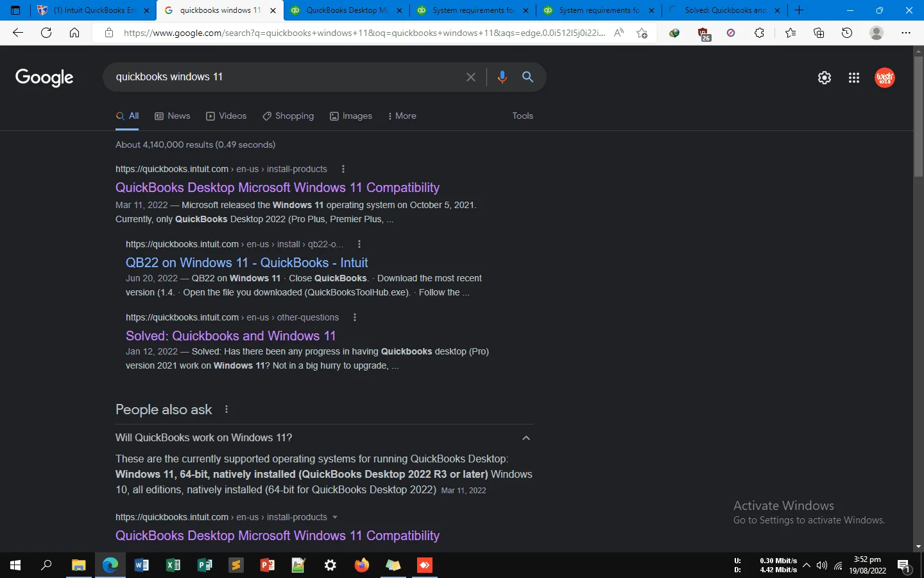Open options for other-questions result URL
Viewport: 924px width, 578px height.
click(355, 317)
